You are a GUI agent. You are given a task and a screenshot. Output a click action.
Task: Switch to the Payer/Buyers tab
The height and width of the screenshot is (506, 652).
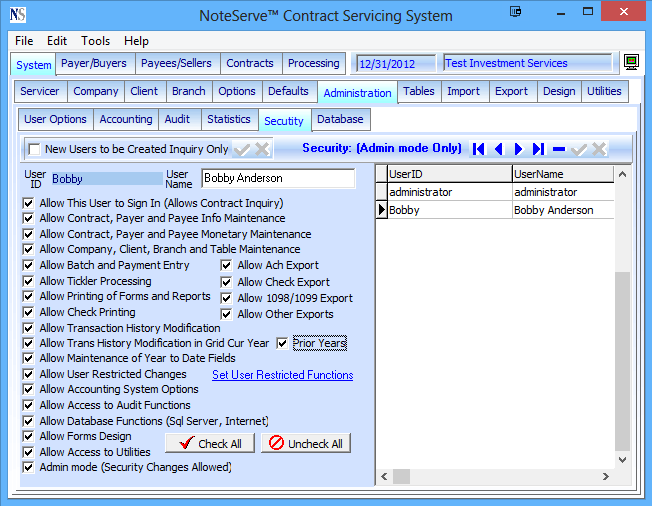pos(94,63)
